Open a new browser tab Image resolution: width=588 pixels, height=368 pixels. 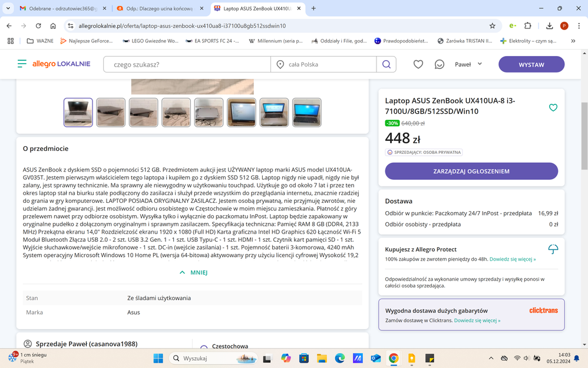313,8
